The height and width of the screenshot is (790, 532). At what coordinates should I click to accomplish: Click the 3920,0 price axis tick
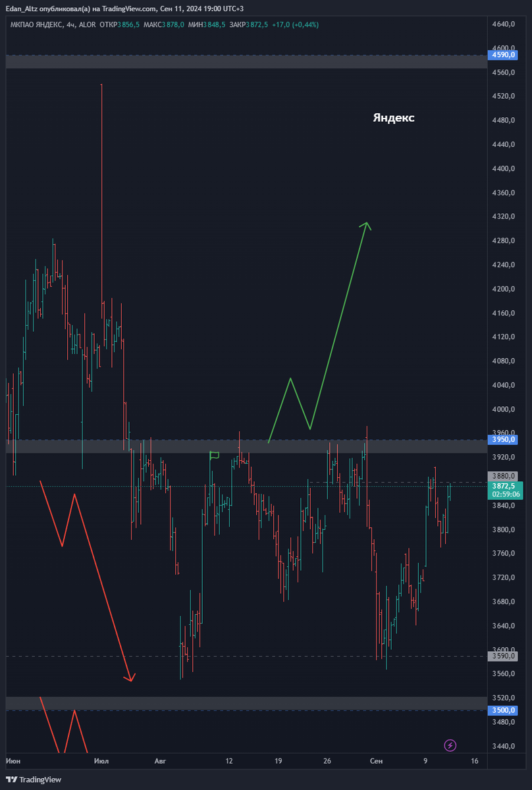click(504, 457)
